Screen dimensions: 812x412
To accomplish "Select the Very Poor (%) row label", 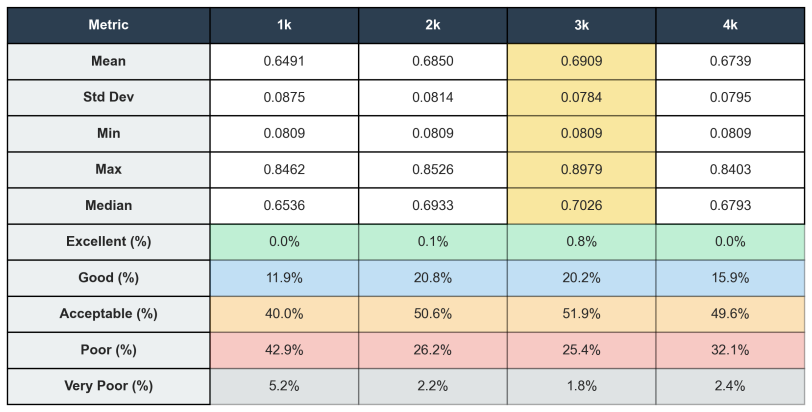I will (x=109, y=387).
